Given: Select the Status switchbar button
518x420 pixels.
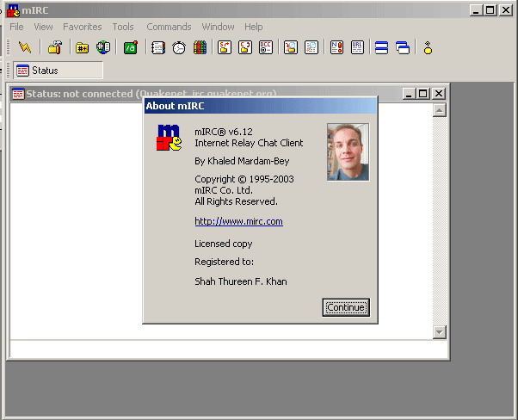Looking at the screenshot, I should click(59, 71).
